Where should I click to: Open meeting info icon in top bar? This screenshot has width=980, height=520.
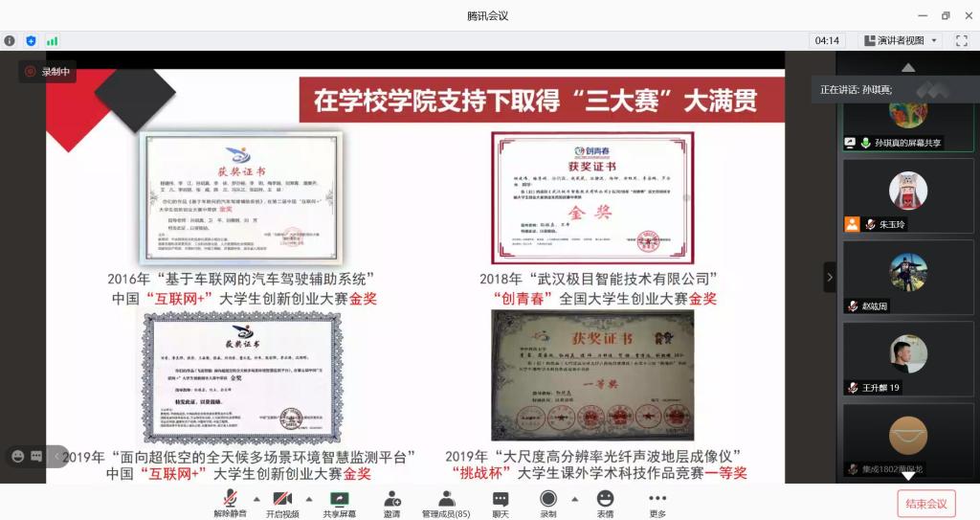pos(10,40)
